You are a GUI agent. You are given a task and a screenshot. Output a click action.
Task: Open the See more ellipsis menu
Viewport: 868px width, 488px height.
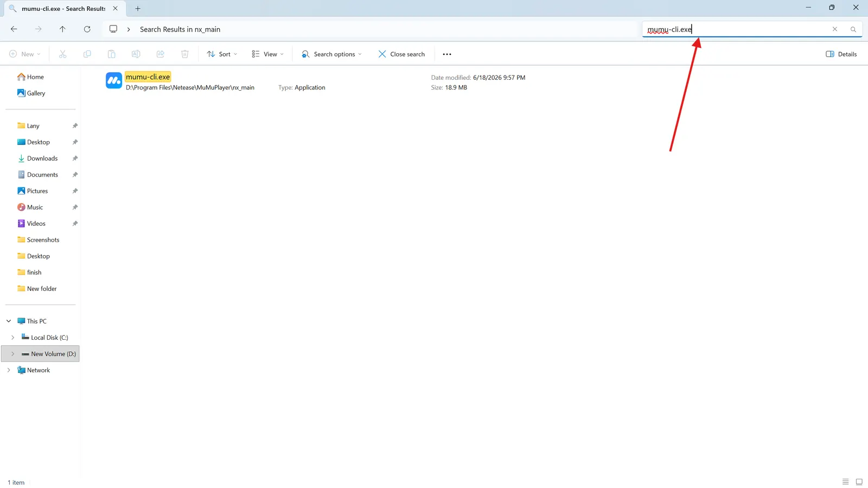click(x=447, y=54)
